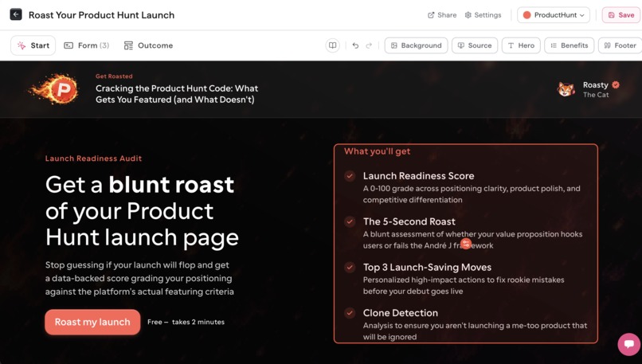Click the flaming Product Hunt logo
The width and height of the screenshot is (642, 364).
(54, 89)
